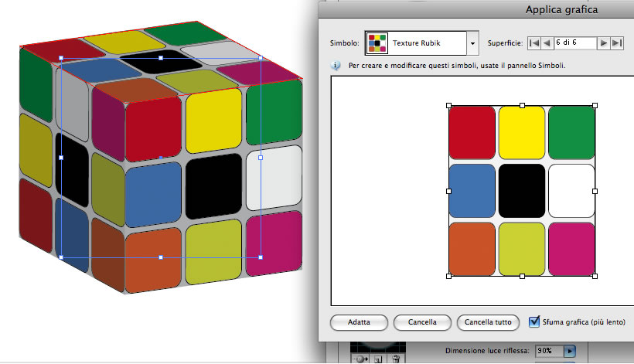Click the new light icon beside the trash
Viewport: 634px width, 364px height.
click(x=378, y=359)
